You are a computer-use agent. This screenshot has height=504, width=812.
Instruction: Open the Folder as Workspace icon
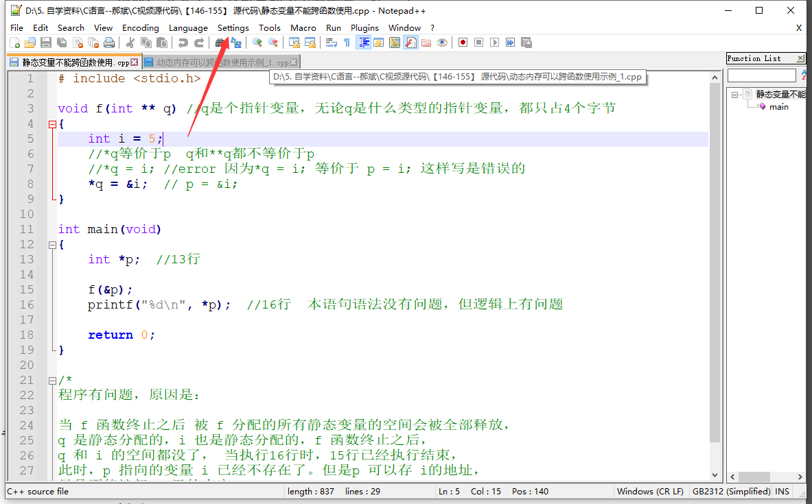[x=426, y=43]
